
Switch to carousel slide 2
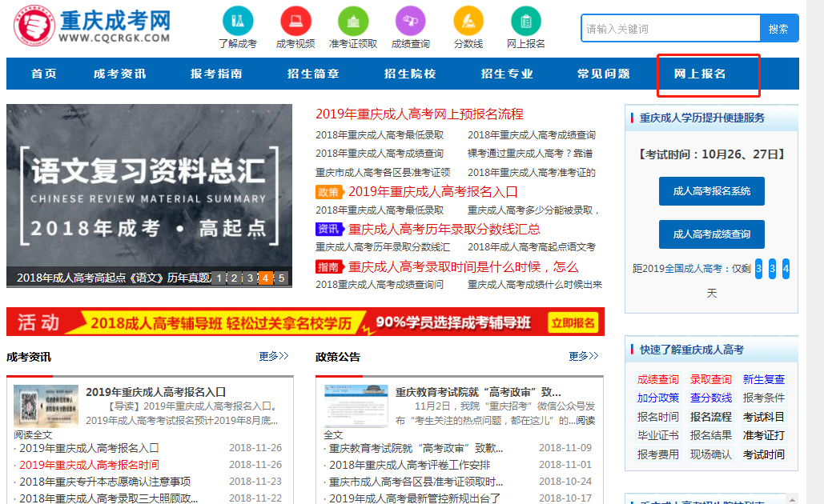pyautogui.click(x=235, y=278)
